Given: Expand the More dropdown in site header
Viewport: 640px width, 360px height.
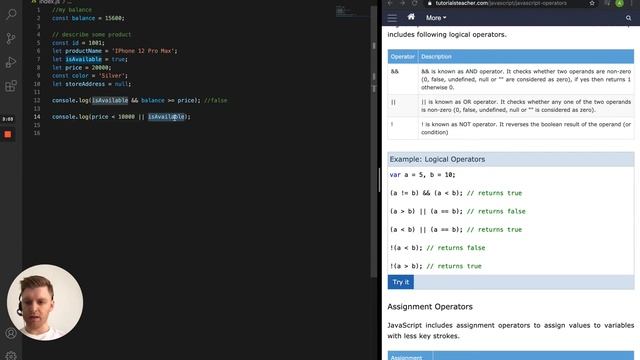Looking at the screenshot, I should click(x=436, y=18).
